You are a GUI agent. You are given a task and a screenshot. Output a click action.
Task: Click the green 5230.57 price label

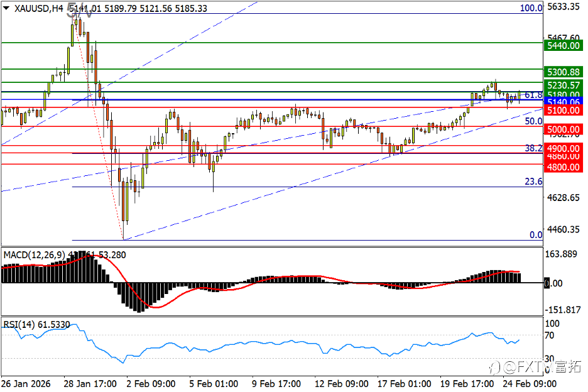563,85
